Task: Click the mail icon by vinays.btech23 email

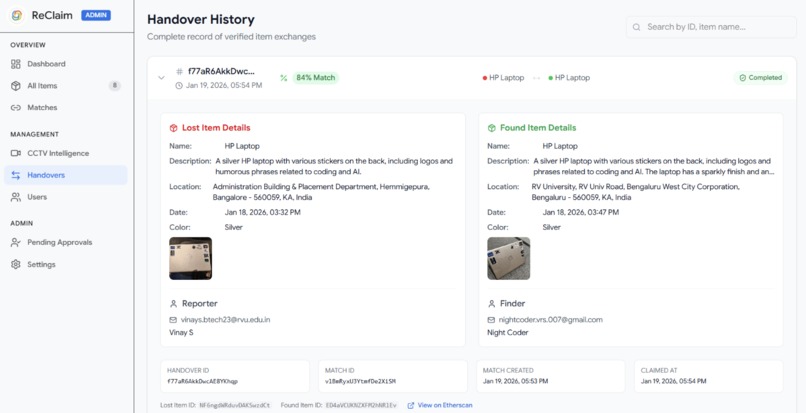Action: (173, 320)
